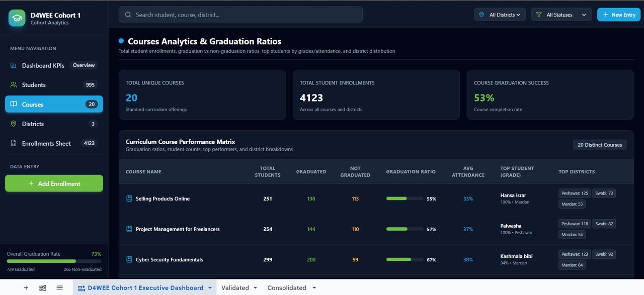Click the Swabi: 82 district chip
The width and height of the screenshot is (644, 295).
click(x=604, y=224)
